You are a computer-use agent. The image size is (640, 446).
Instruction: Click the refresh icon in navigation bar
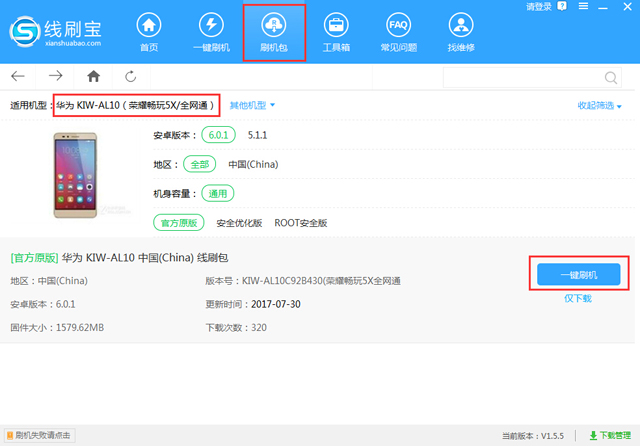(x=131, y=76)
